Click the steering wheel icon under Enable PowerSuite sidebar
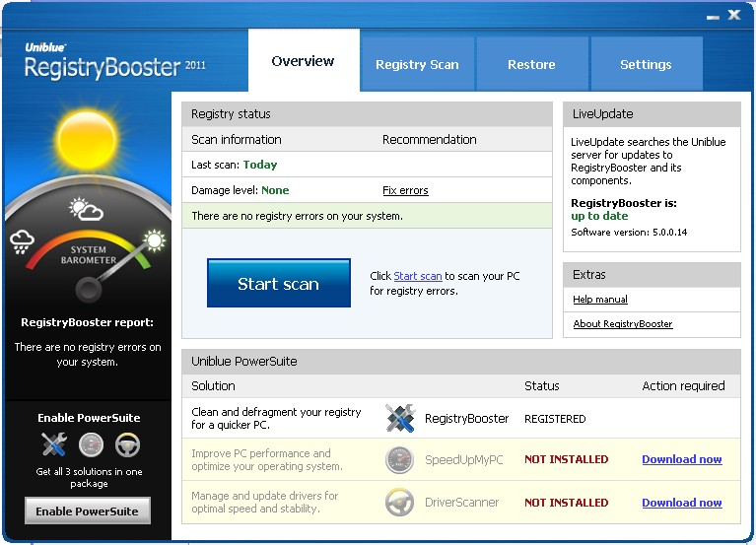 pos(128,444)
